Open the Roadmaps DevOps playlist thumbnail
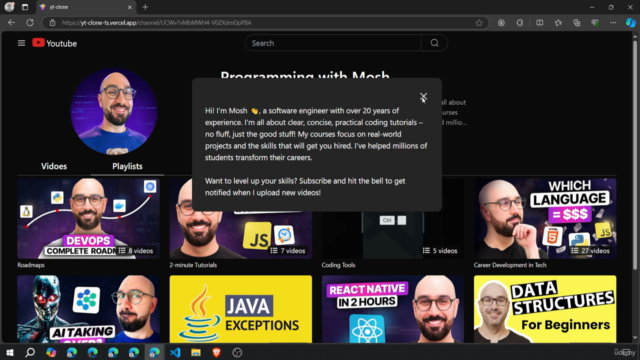The height and width of the screenshot is (360, 640). point(89,218)
